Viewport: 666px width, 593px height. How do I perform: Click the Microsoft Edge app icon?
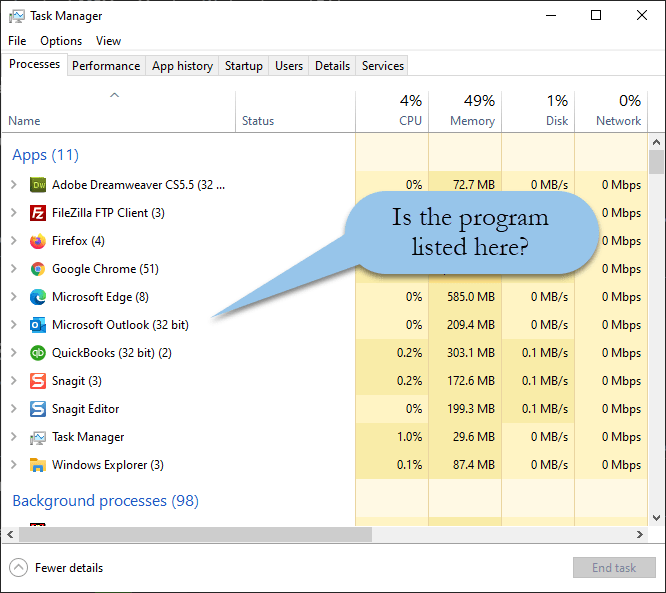(x=38, y=297)
